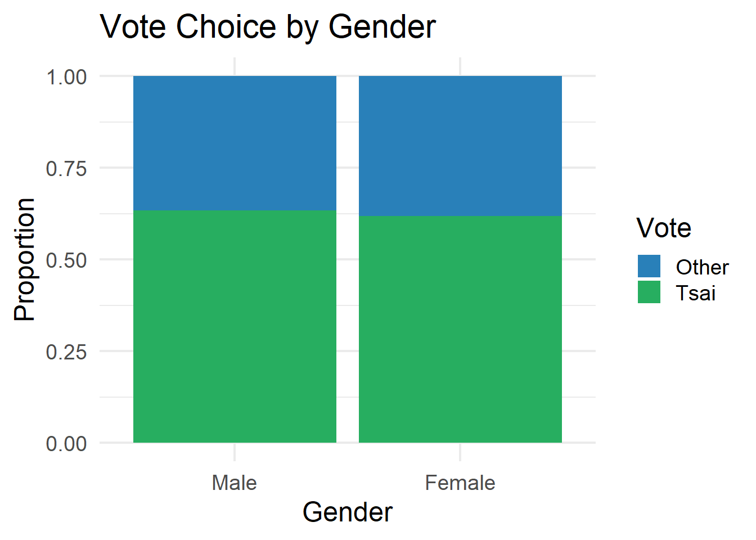The image size is (756, 540).
Task: Click the 0.25 y-axis tick label
Action: (66, 352)
